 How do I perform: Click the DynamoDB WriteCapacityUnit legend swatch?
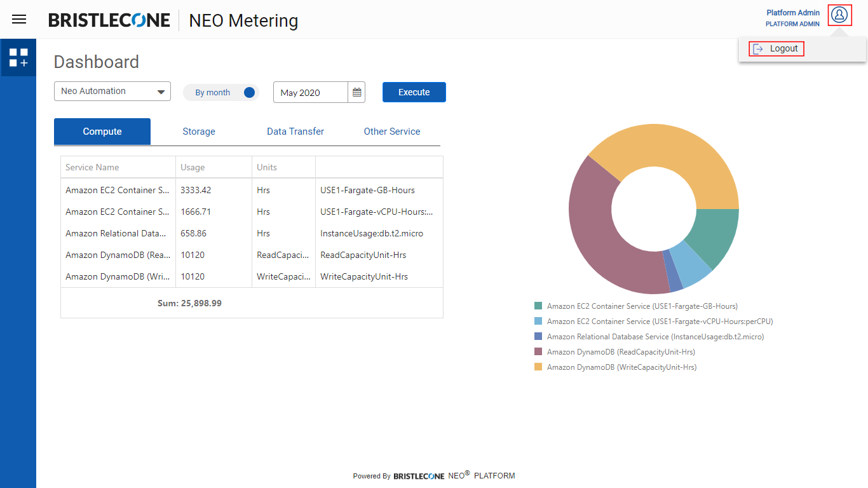click(538, 367)
